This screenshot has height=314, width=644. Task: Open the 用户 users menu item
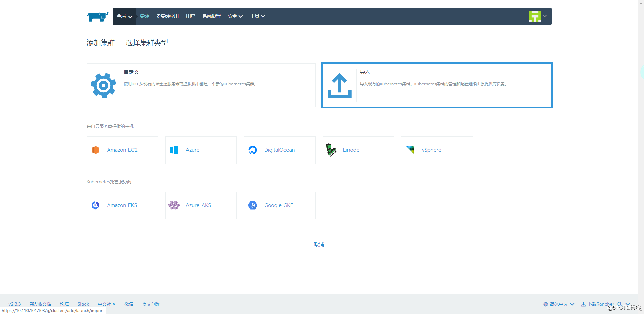(191, 16)
